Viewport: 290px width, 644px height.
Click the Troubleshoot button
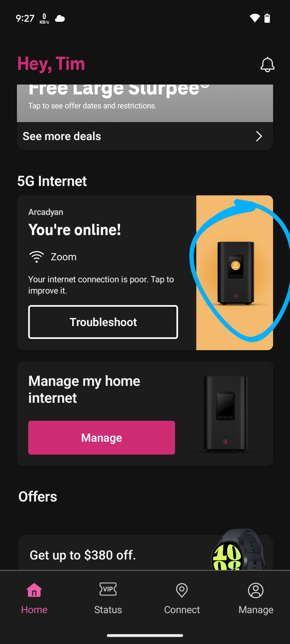(103, 322)
